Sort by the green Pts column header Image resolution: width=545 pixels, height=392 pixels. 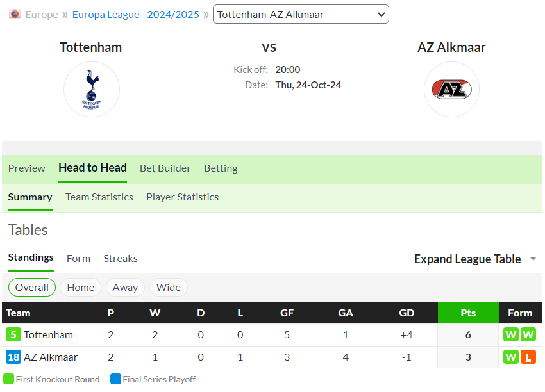coord(468,313)
